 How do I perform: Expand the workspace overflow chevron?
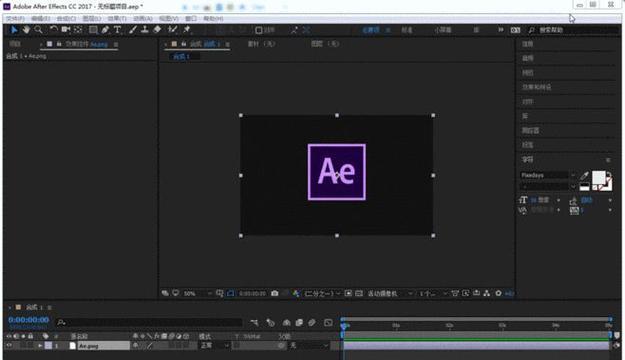pos(501,30)
